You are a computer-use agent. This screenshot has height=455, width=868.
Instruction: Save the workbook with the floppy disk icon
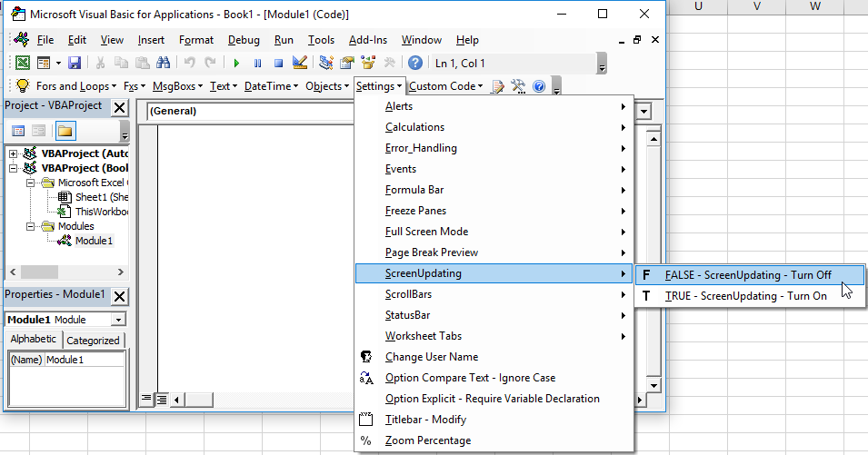pos(75,63)
